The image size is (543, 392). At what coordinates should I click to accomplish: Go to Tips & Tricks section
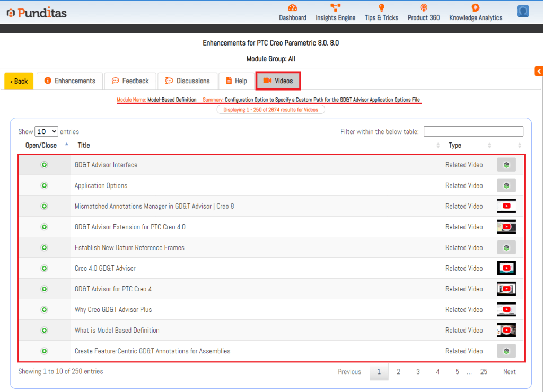[x=381, y=12]
